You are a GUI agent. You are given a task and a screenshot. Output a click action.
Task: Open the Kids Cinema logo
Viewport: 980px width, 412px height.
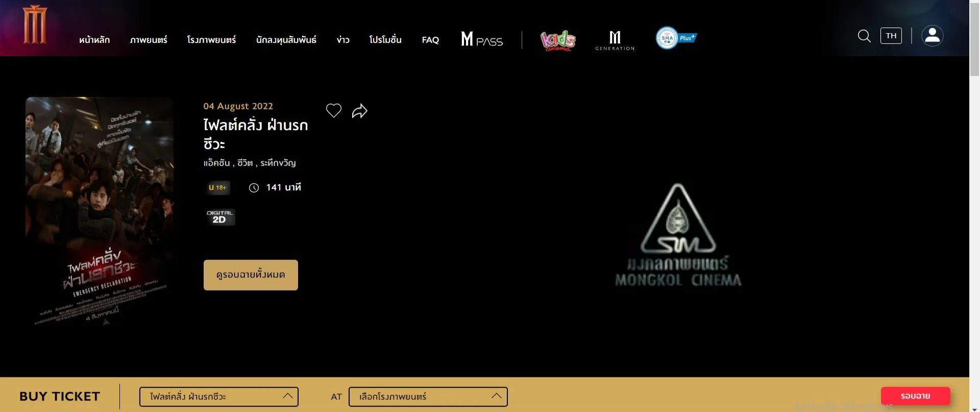tap(558, 40)
